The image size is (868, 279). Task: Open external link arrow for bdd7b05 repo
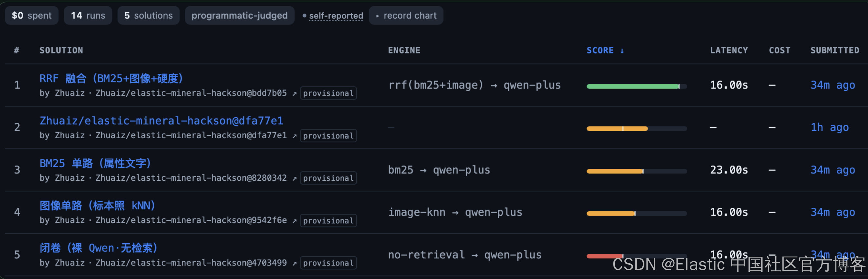coord(294,93)
